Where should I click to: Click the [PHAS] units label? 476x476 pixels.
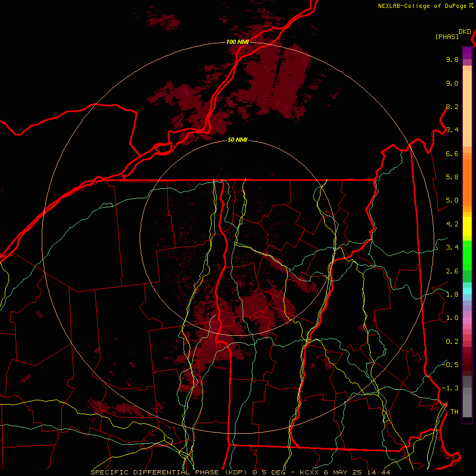click(x=447, y=36)
